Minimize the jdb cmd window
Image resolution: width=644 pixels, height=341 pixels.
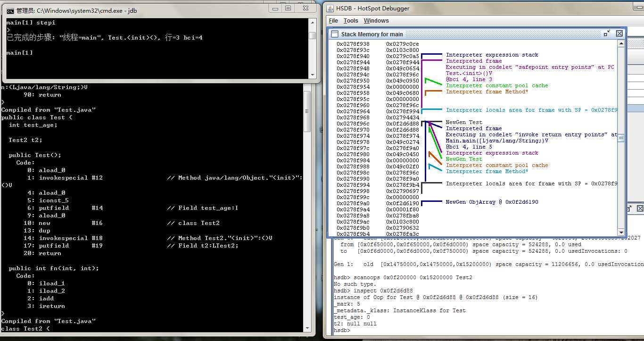click(276, 8)
